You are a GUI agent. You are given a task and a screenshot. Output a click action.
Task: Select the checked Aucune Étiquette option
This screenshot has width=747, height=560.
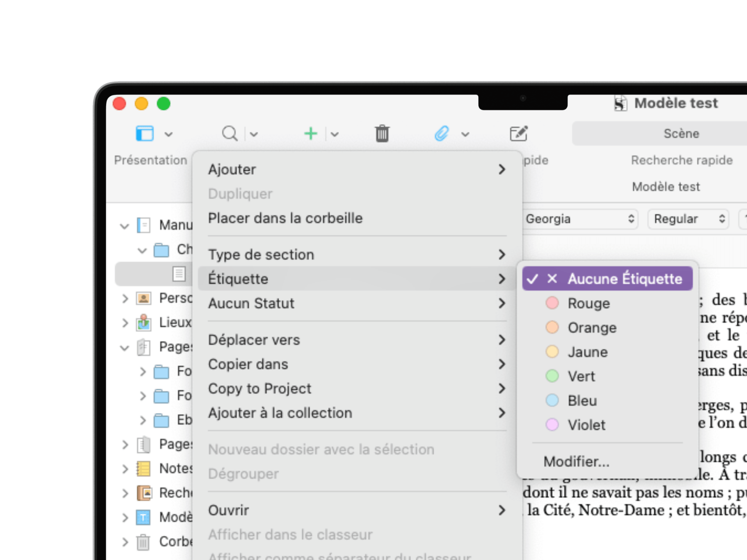[x=607, y=279]
